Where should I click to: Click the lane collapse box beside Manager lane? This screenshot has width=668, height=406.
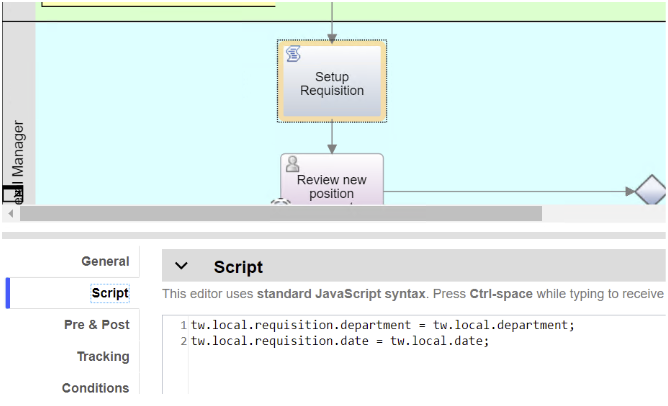12,195
